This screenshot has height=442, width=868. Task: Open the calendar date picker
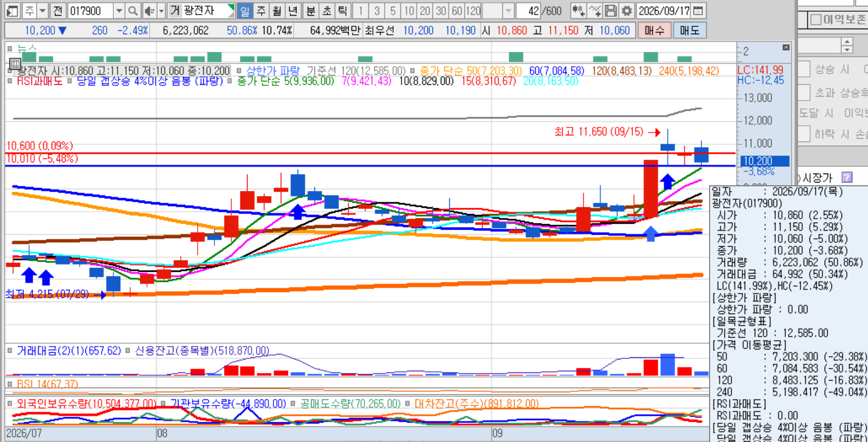[698, 11]
